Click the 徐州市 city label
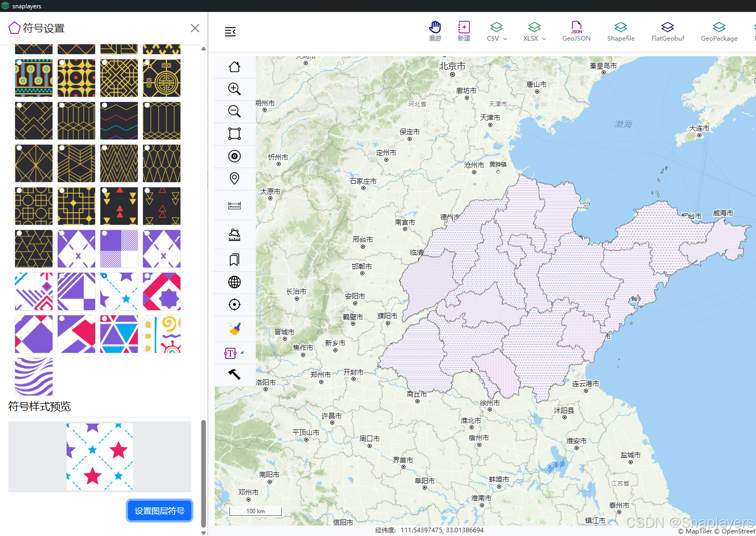 (x=490, y=403)
